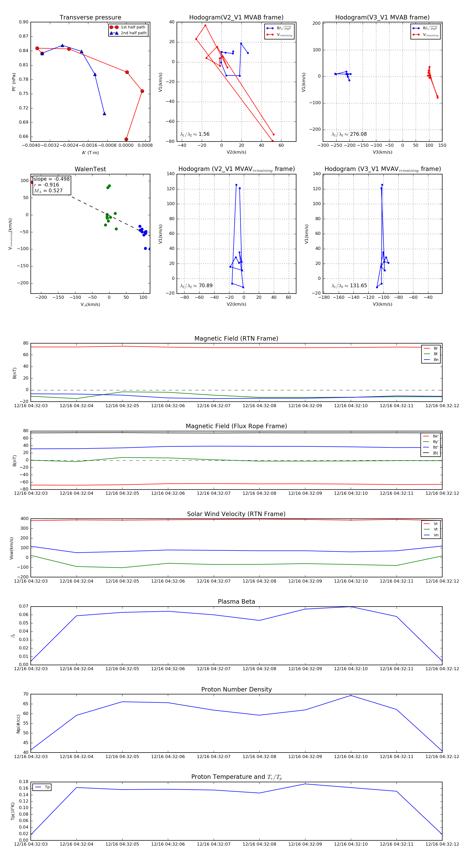Click the "Transverse pressure" plot title

pyautogui.click(x=90, y=18)
